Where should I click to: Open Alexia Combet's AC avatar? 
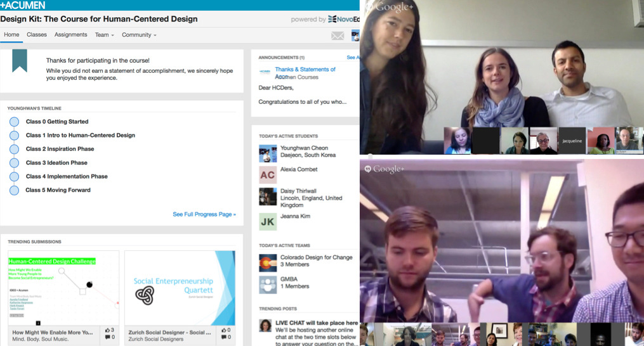click(268, 175)
